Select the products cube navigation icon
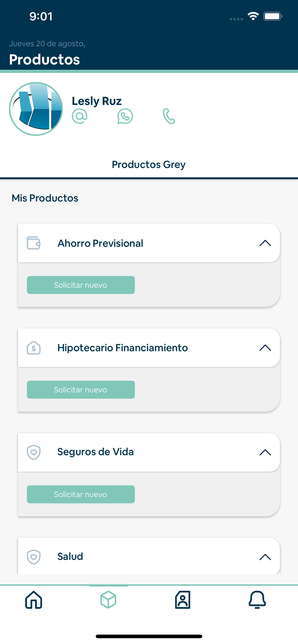298x644 pixels. (x=108, y=600)
